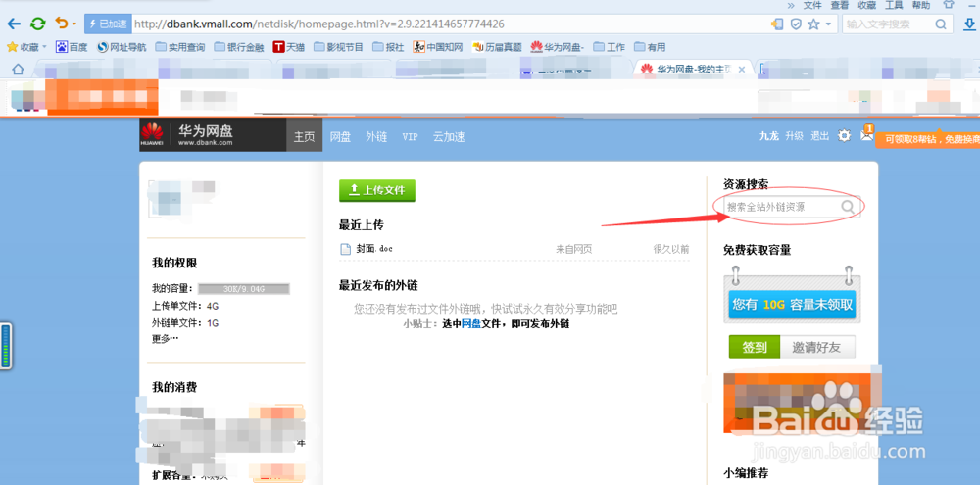The image size is (980, 485).
Task: Open the 工具 menu
Action: pyautogui.click(x=894, y=5)
